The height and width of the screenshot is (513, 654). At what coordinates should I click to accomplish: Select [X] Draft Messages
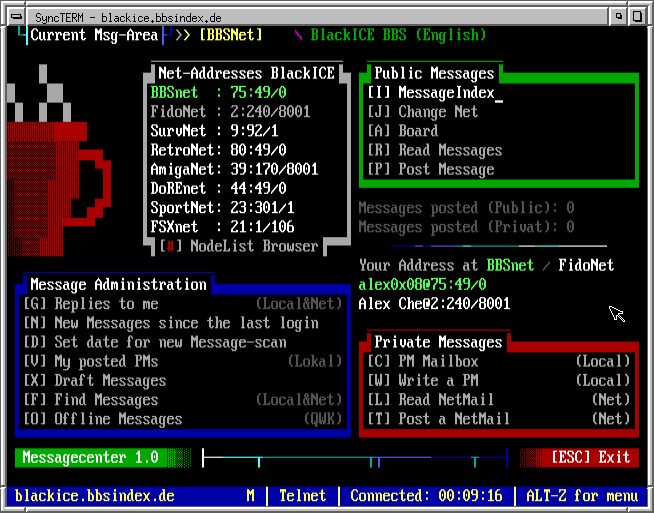(x=95, y=380)
